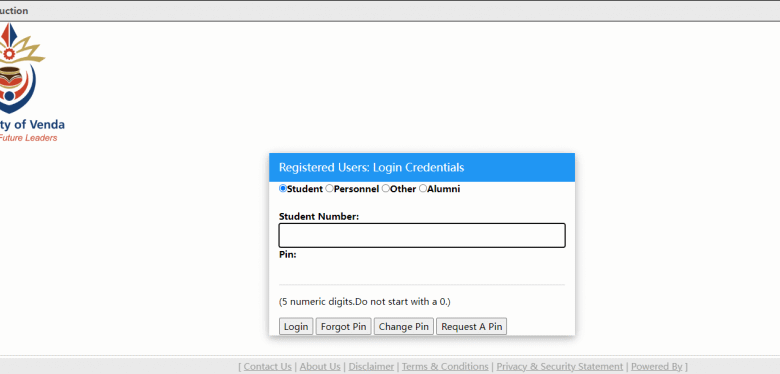Click the Forgot Pin button
The image size is (780, 374).
[343, 327]
